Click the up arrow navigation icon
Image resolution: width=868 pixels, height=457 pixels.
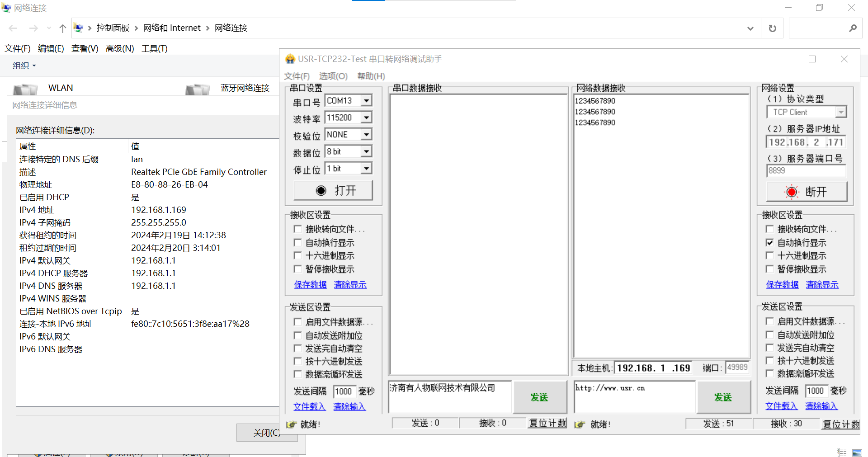(x=63, y=28)
